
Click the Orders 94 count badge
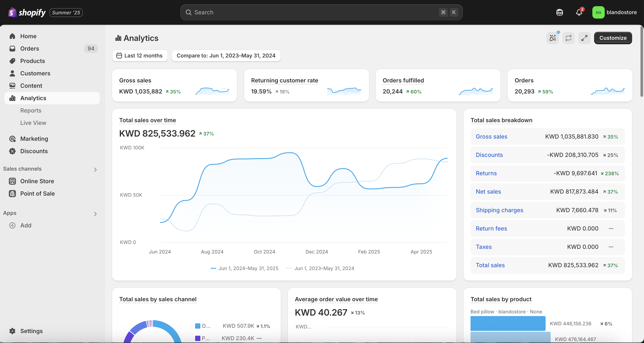coord(91,49)
